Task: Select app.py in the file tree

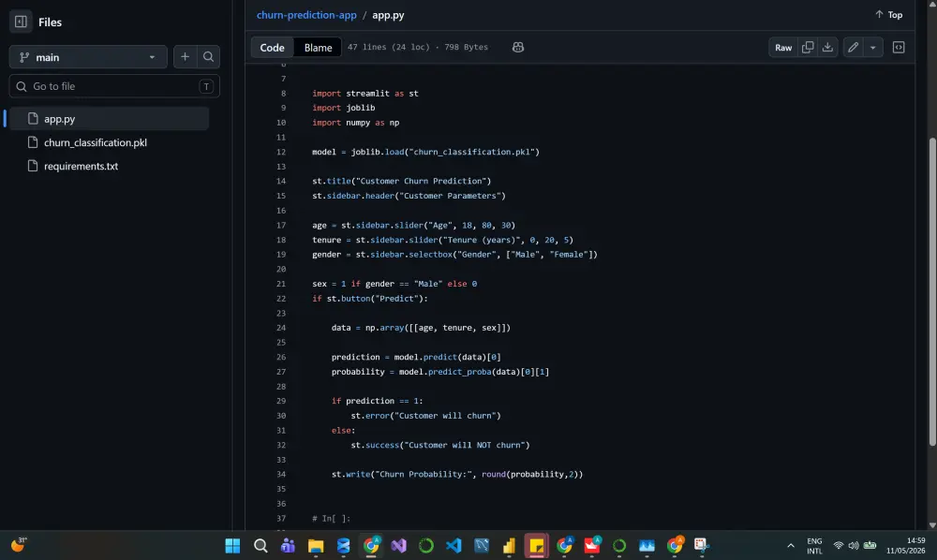Action: click(109, 119)
